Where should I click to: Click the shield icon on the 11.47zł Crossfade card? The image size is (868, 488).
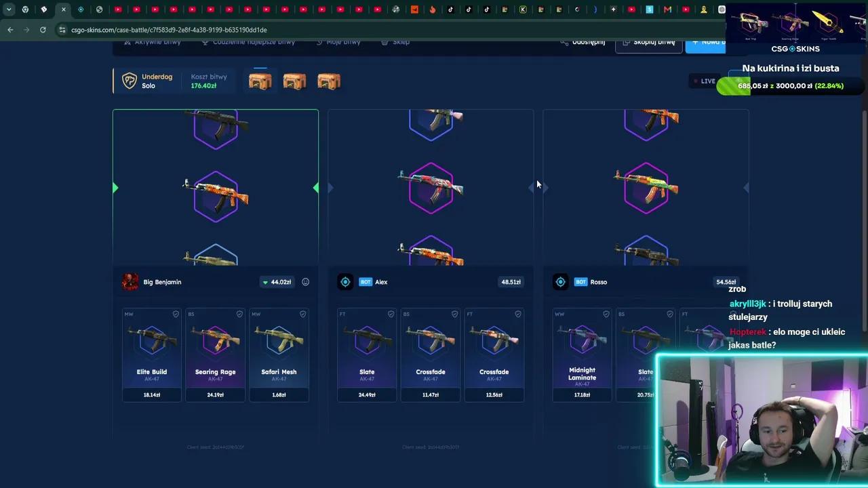click(454, 314)
